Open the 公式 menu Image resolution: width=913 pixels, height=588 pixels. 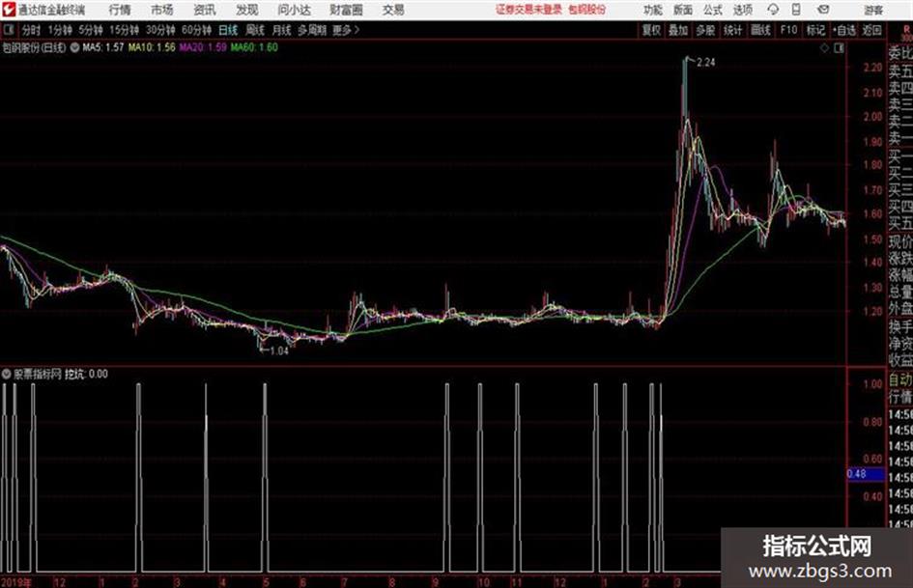[x=713, y=10]
